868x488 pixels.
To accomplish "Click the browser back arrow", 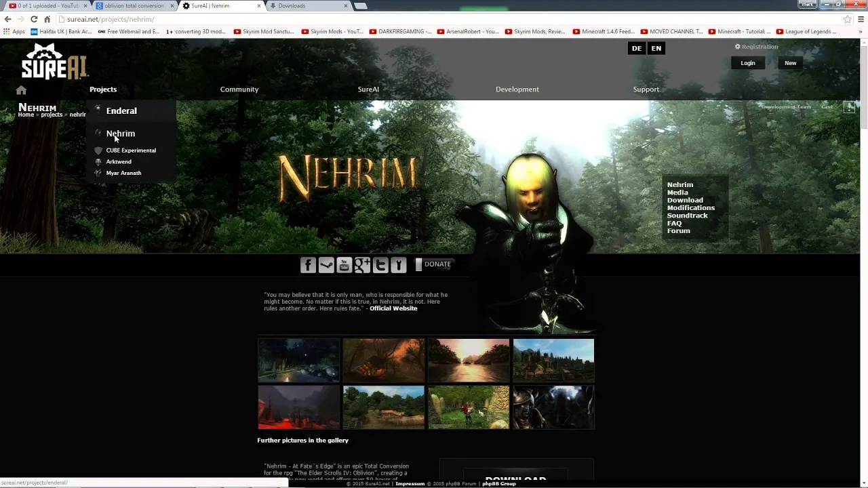I will click(x=7, y=19).
